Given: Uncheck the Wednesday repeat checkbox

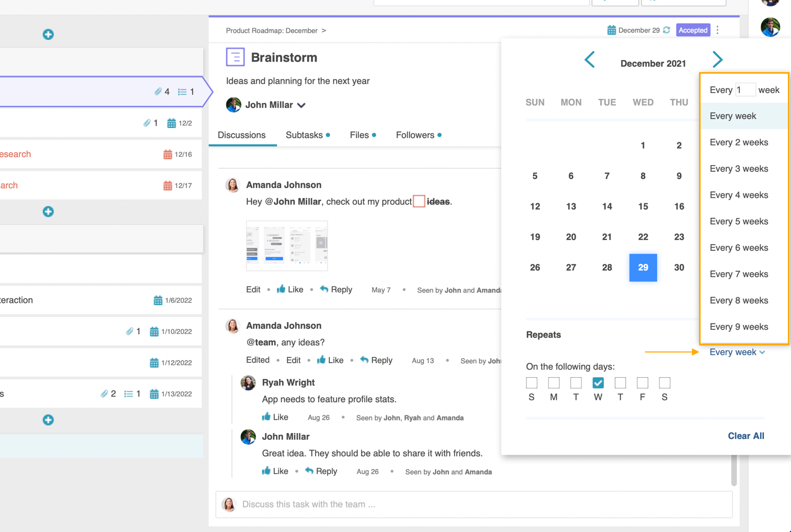Looking at the screenshot, I should [598, 383].
